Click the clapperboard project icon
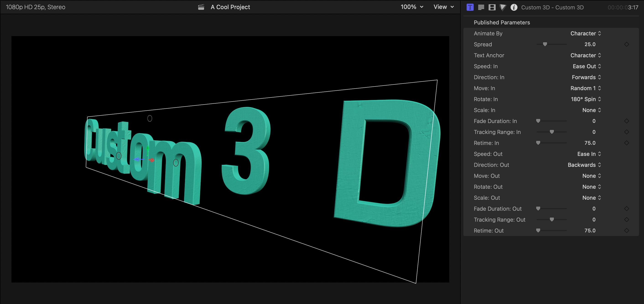The height and width of the screenshot is (304, 644). pyautogui.click(x=201, y=7)
